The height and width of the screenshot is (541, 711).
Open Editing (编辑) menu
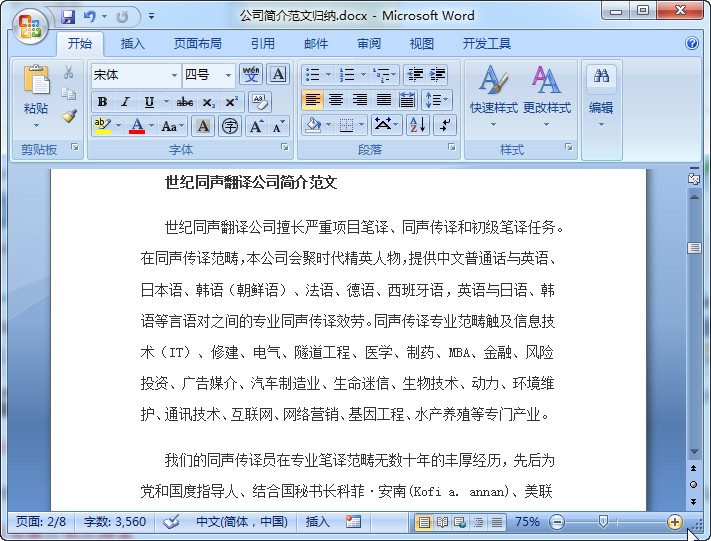[x=601, y=97]
